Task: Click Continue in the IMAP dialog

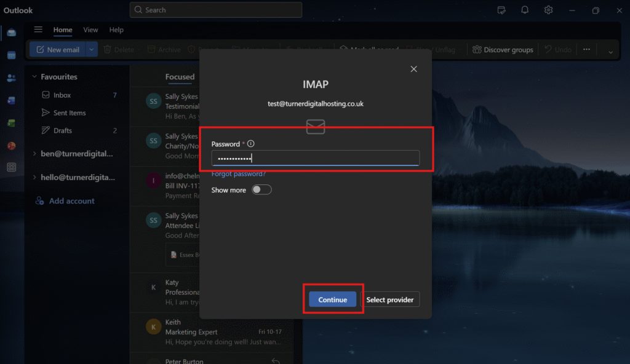Action: click(332, 299)
